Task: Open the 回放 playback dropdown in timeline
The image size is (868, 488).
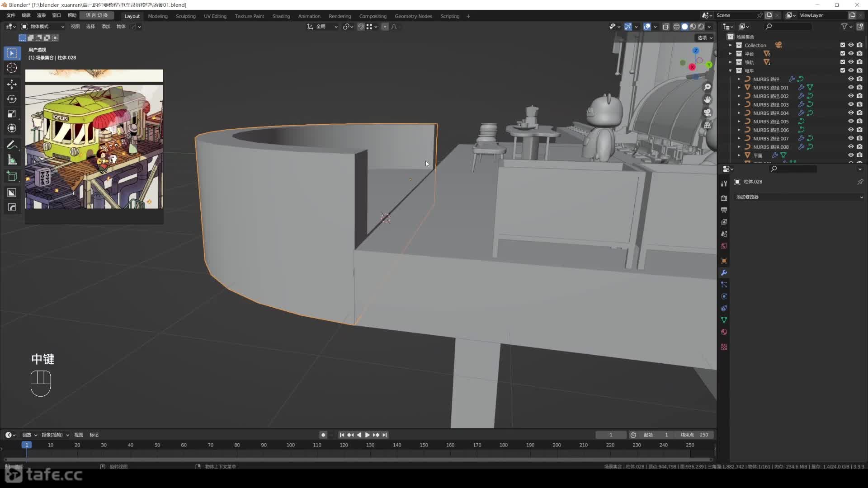Action: click(29, 435)
